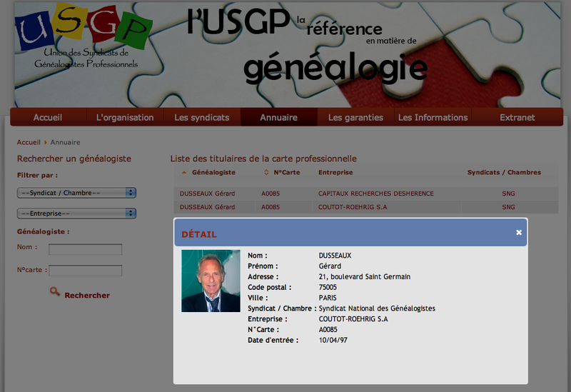This screenshot has width=571, height=392.
Task: Click the DÉTAIL popup title
Action: tap(199, 234)
